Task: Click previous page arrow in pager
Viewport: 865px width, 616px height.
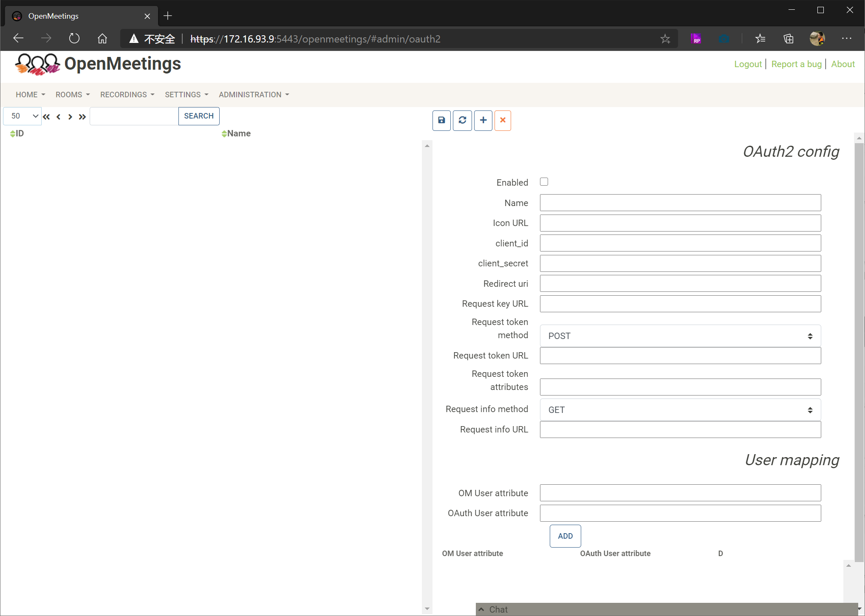Action: (x=59, y=117)
